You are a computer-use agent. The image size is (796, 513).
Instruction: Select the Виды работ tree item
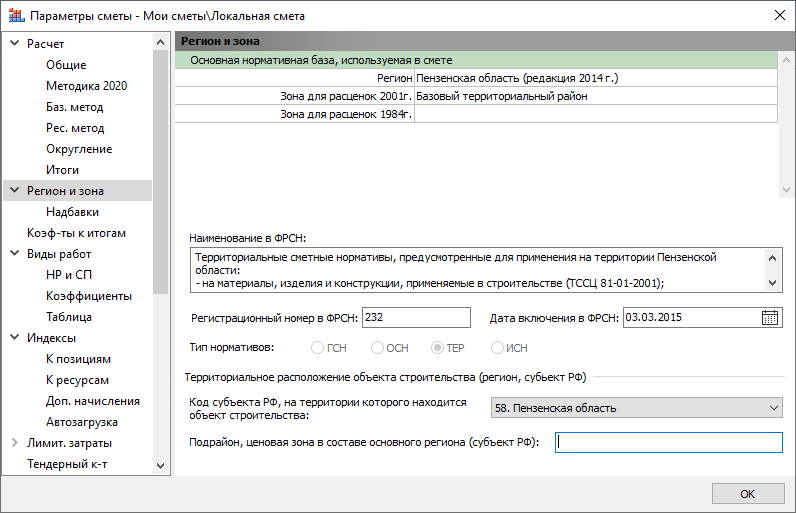click(59, 254)
